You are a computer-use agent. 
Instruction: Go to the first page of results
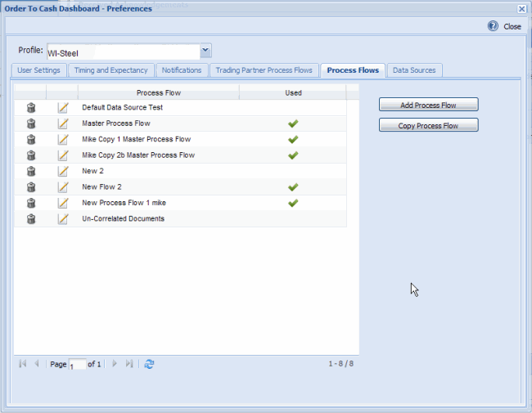coord(22,364)
